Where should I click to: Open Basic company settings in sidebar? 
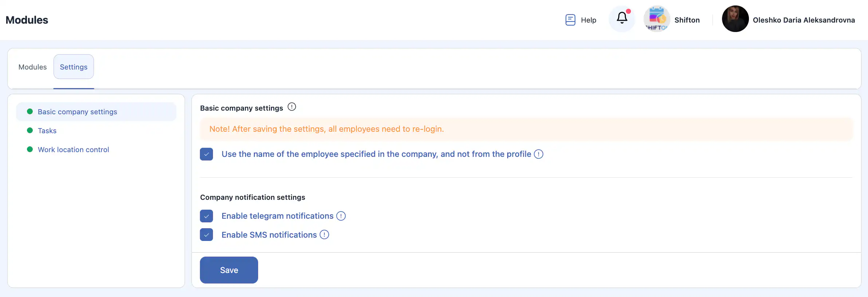tap(77, 112)
